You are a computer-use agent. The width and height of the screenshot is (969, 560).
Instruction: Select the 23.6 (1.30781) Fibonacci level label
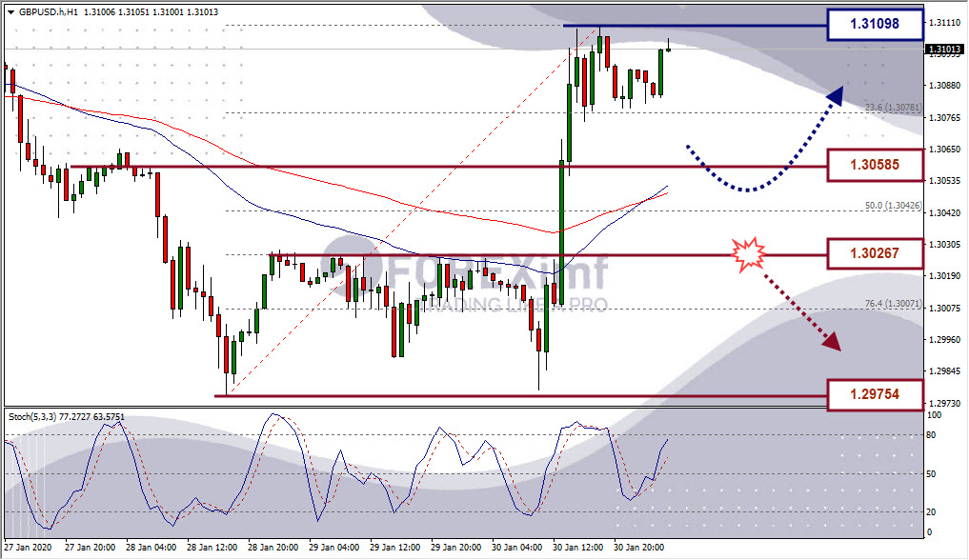pos(893,108)
